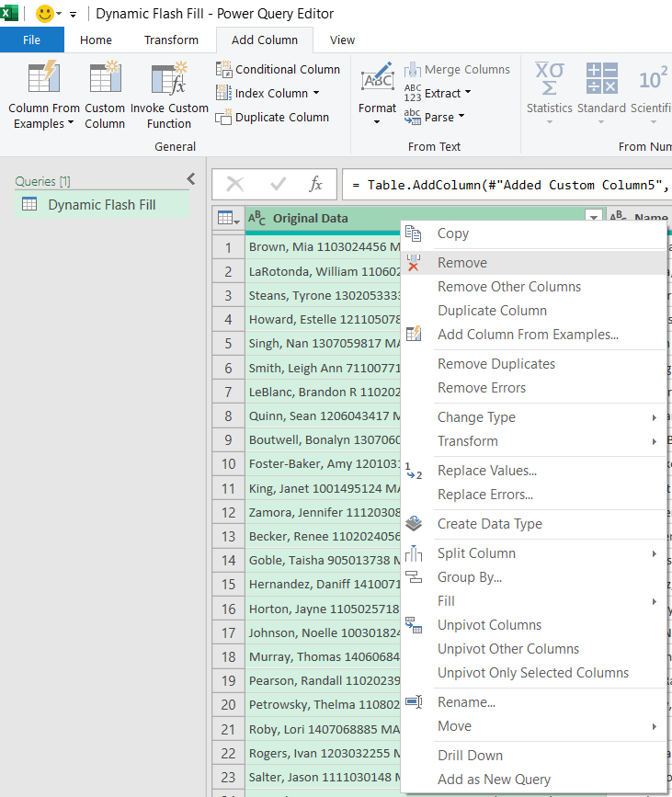Select Unpivot Only Selected Columns
Viewport: 672px width, 797px height.
534,673
